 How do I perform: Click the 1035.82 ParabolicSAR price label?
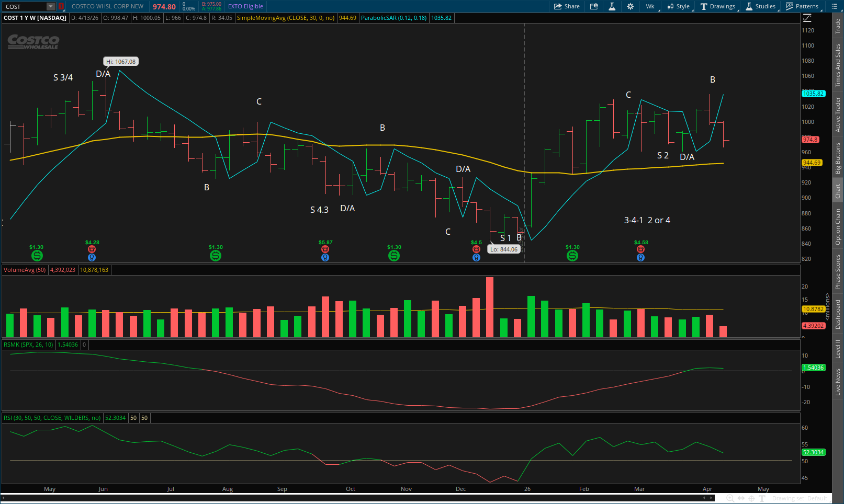click(x=813, y=94)
